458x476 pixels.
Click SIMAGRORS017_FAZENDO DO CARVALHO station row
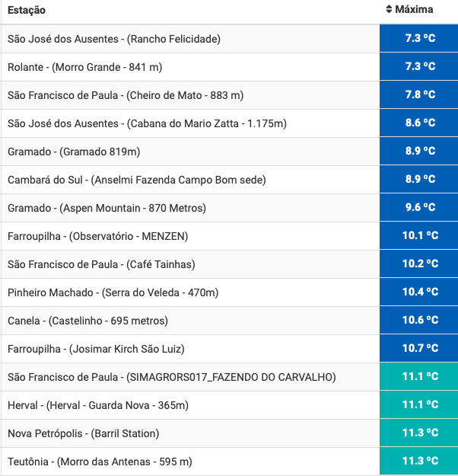[229, 377]
